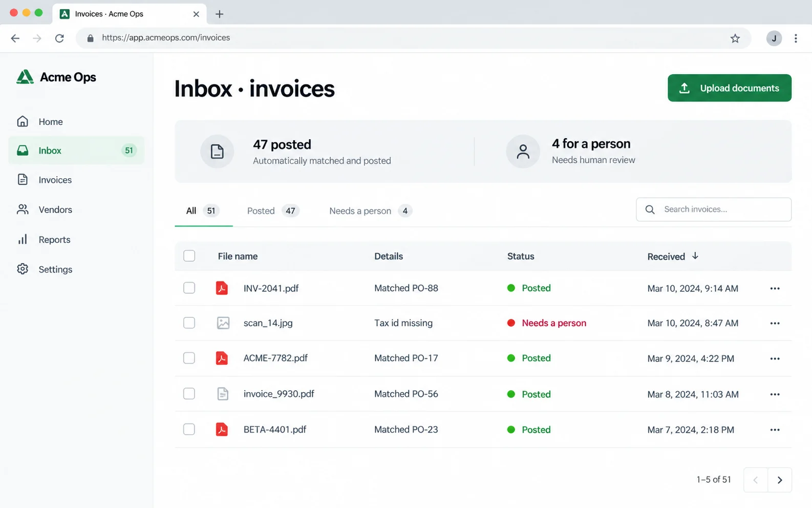
Task: Open the more options menu for scan_14.jpg
Action: click(x=775, y=323)
